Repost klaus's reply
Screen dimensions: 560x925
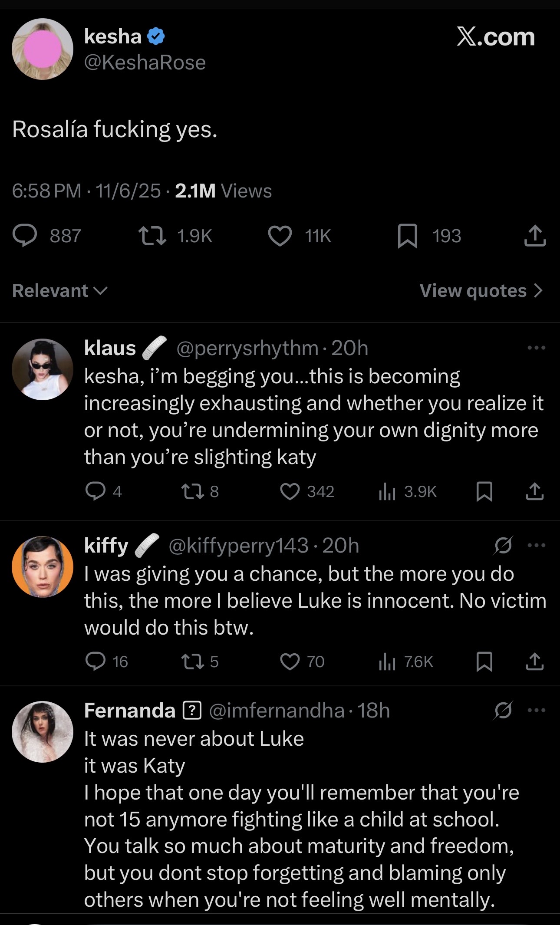[x=191, y=491]
